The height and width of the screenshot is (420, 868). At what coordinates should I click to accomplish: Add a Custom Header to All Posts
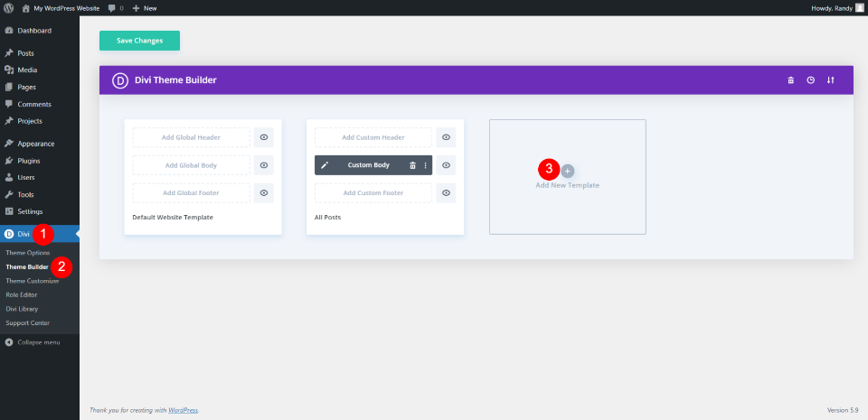[373, 137]
